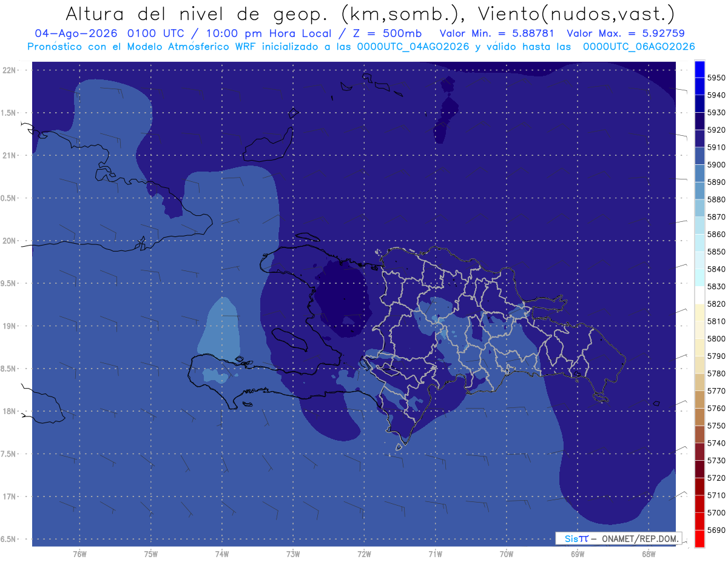Click the 5760 legend value
This screenshot has width=728, height=562.
tap(716, 408)
